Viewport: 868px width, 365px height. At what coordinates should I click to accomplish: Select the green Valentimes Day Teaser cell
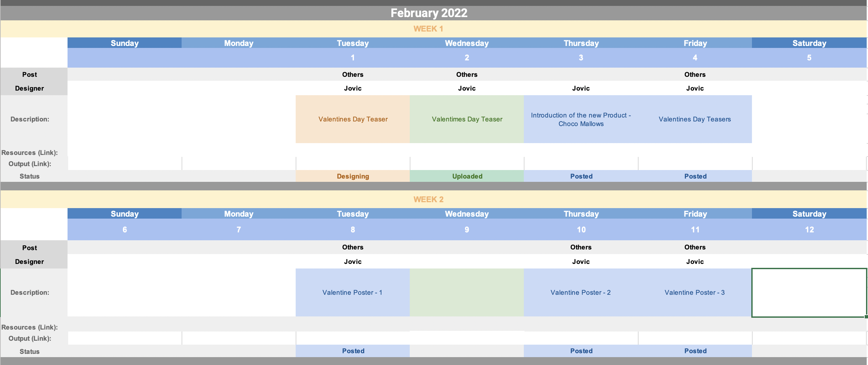(467, 119)
